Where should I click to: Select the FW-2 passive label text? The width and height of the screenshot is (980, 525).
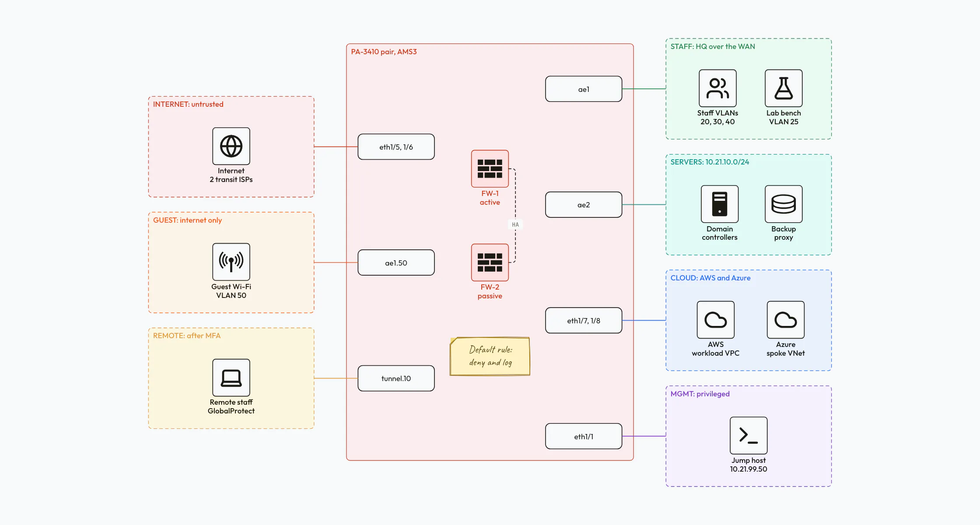[490, 291]
